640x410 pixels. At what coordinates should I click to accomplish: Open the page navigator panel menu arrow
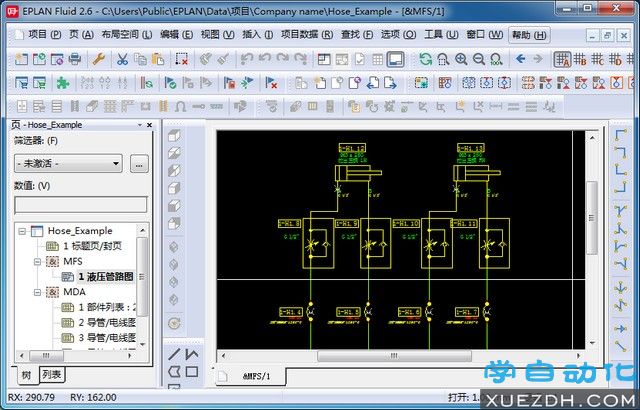point(140,125)
